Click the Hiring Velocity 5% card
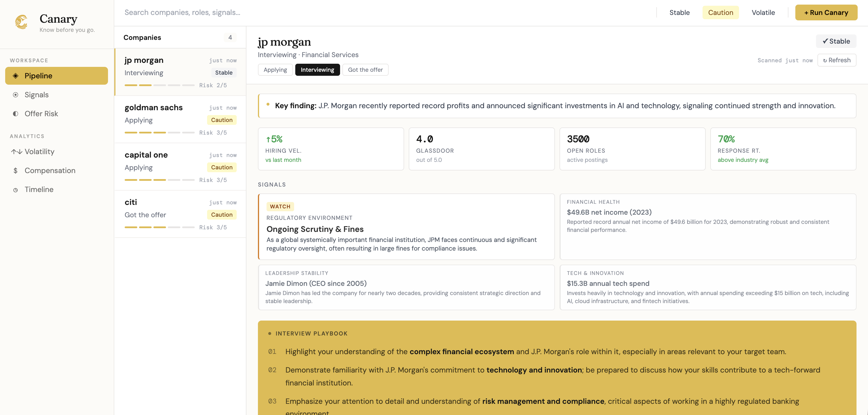This screenshot has width=868, height=415. coord(331,149)
